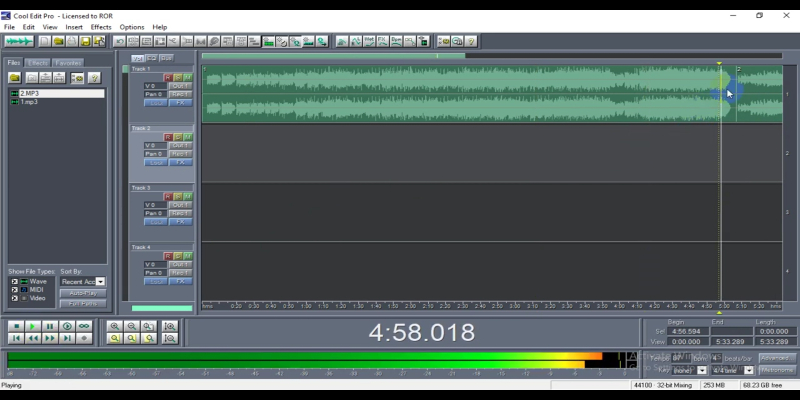Open the Effects menu
Viewport: 800px width, 400px height.
point(101,27)
